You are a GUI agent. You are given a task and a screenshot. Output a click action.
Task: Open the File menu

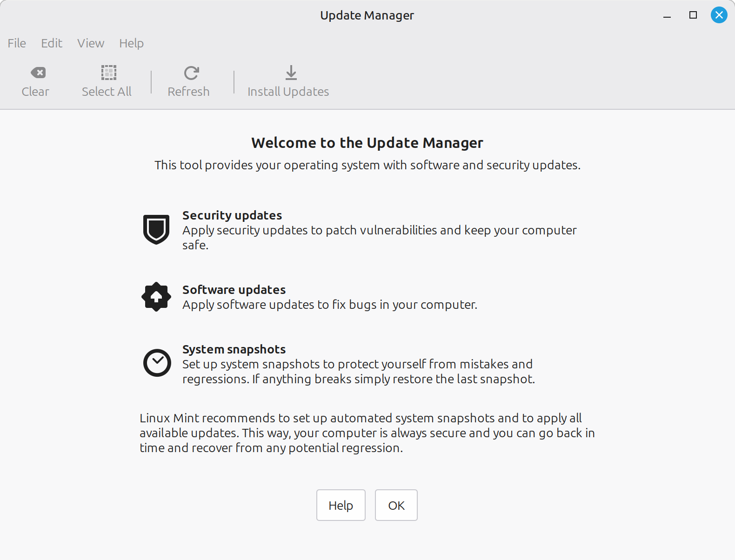coord(17,43)
